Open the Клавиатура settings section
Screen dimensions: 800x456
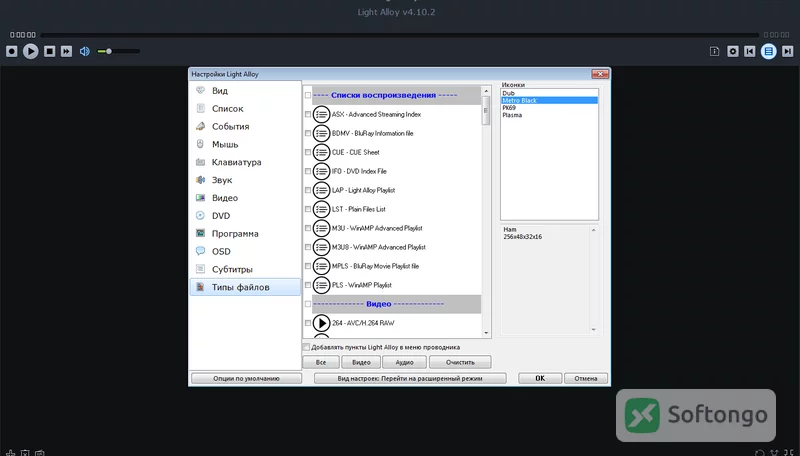245,162
